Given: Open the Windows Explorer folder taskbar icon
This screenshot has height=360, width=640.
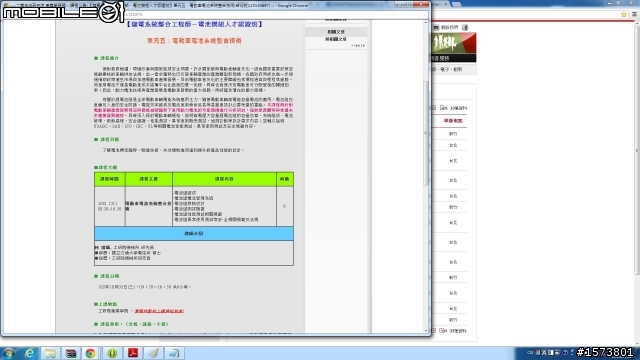Looking at the screenshot, I should point(50,353).
